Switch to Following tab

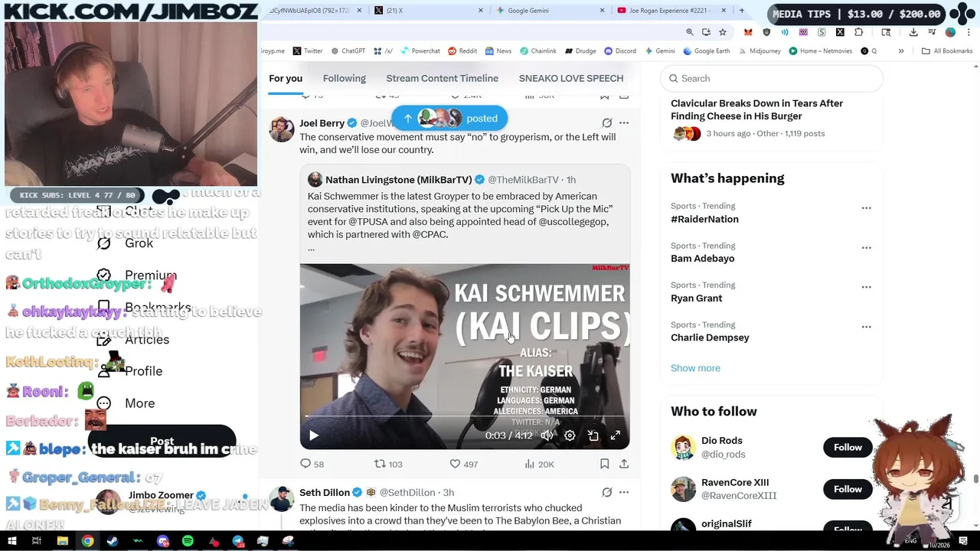pos(344,78)
